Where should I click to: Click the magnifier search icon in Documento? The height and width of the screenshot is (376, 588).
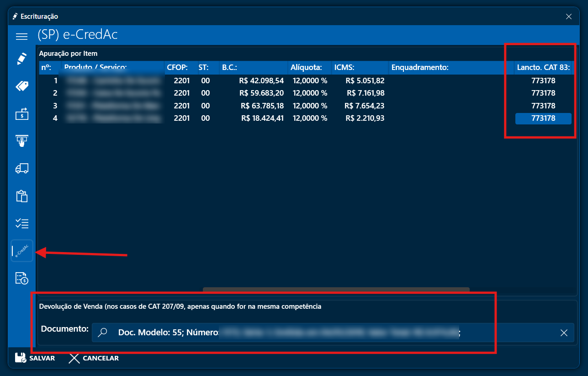(x=103, y=333)
